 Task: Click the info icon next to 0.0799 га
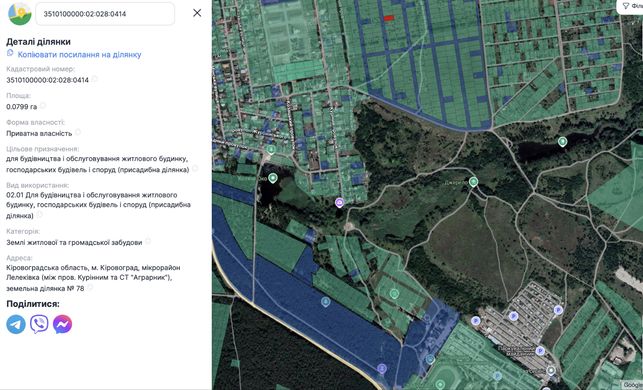(43, 106)
